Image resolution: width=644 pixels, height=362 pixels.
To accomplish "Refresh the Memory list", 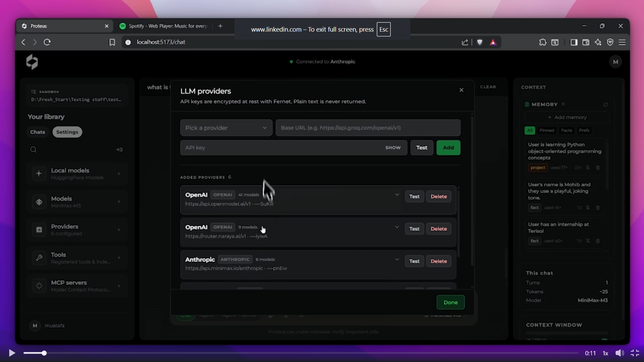I will point(605,105).
